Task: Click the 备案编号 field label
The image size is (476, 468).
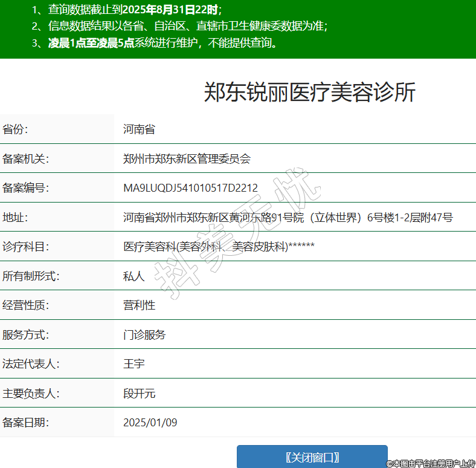Action: click(x=25, y=188)
